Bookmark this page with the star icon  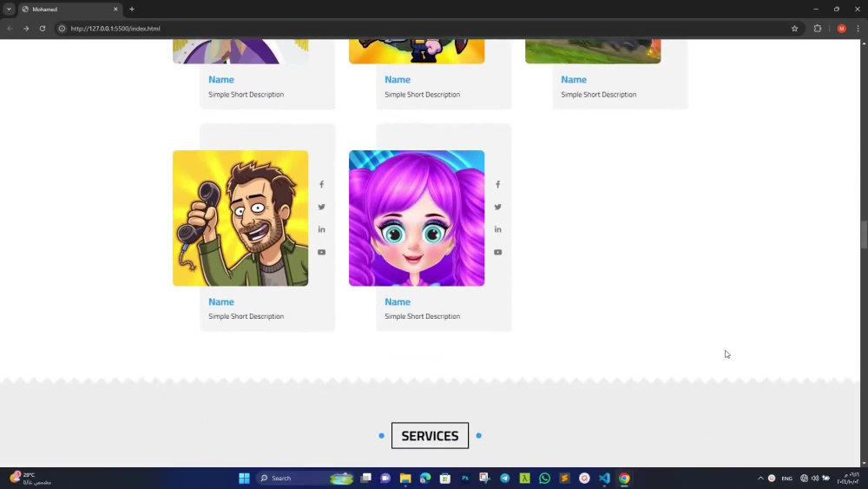794,29
